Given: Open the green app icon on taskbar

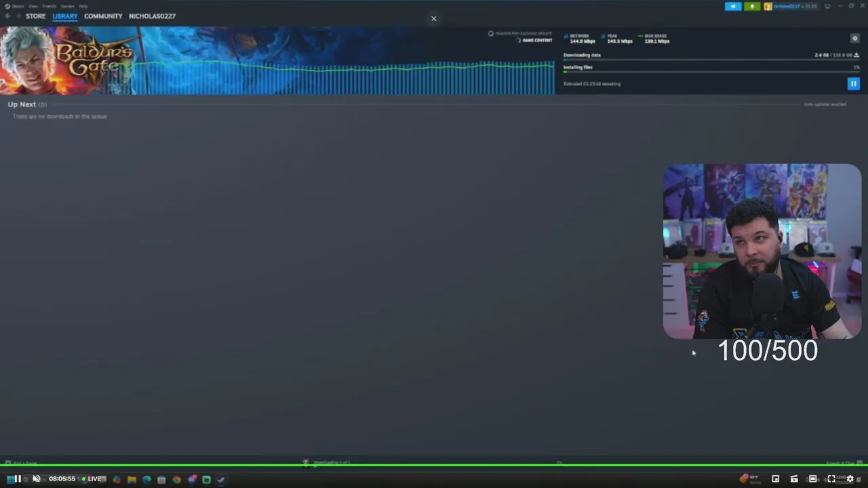Looking at the screenshot, I should point(206,480).
